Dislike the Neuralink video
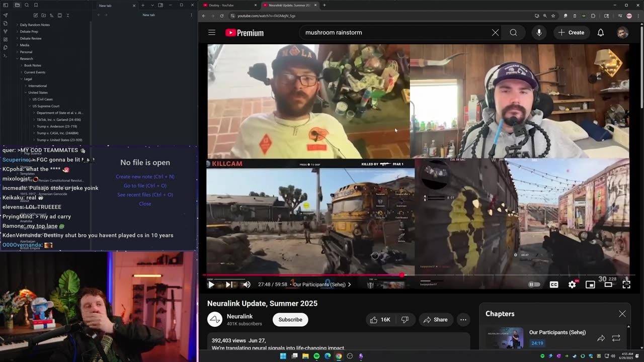Viewport: 644px width, 362px height. coord(405,320)
